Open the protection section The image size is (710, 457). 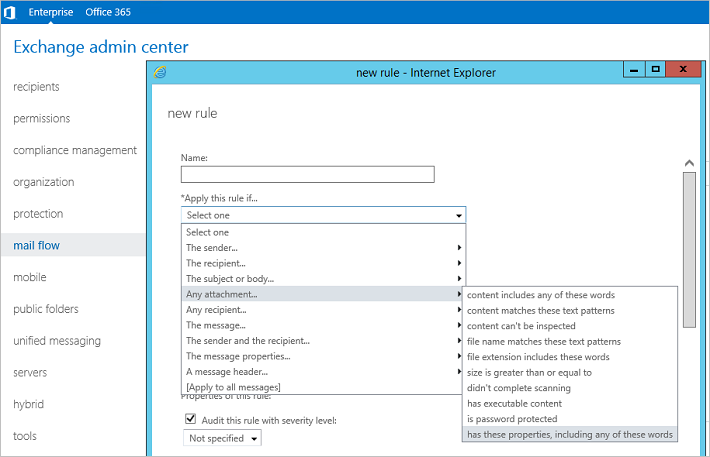(38, 213)
